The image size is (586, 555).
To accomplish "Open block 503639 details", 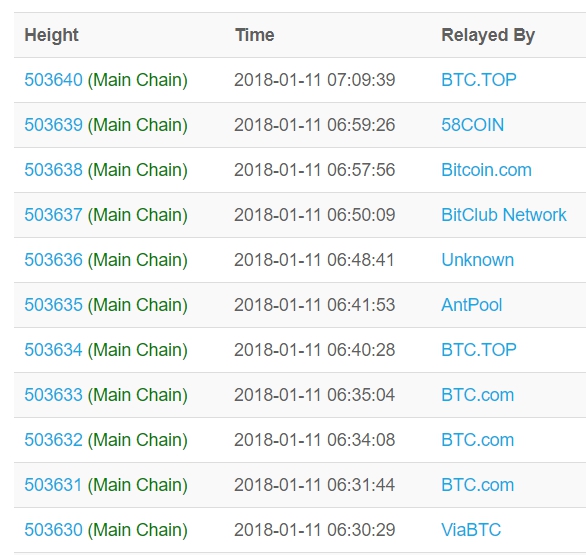I will click(53, 125).
